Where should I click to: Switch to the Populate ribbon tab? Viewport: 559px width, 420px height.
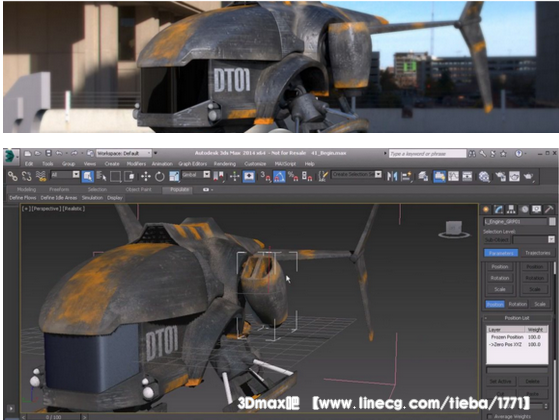(179, 190)
